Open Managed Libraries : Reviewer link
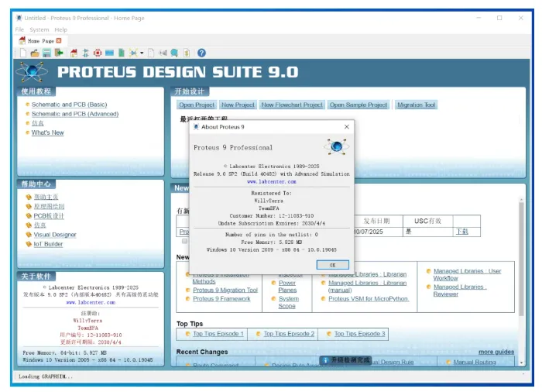542x392 pixels. 460,291
